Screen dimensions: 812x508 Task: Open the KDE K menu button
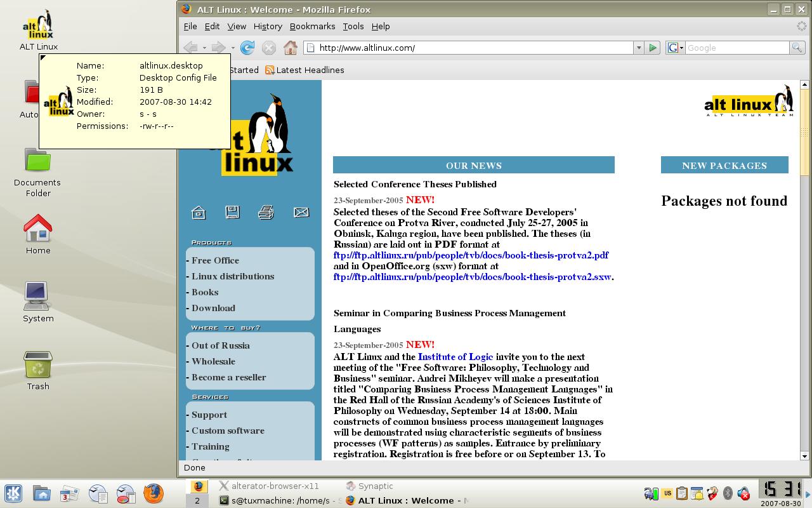[x=13, y=493]
